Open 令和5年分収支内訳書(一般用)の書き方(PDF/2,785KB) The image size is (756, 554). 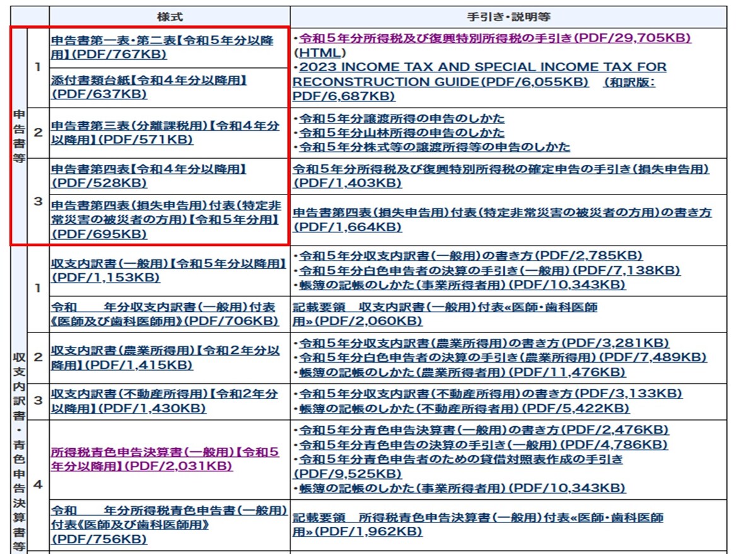tap(471, 256)
